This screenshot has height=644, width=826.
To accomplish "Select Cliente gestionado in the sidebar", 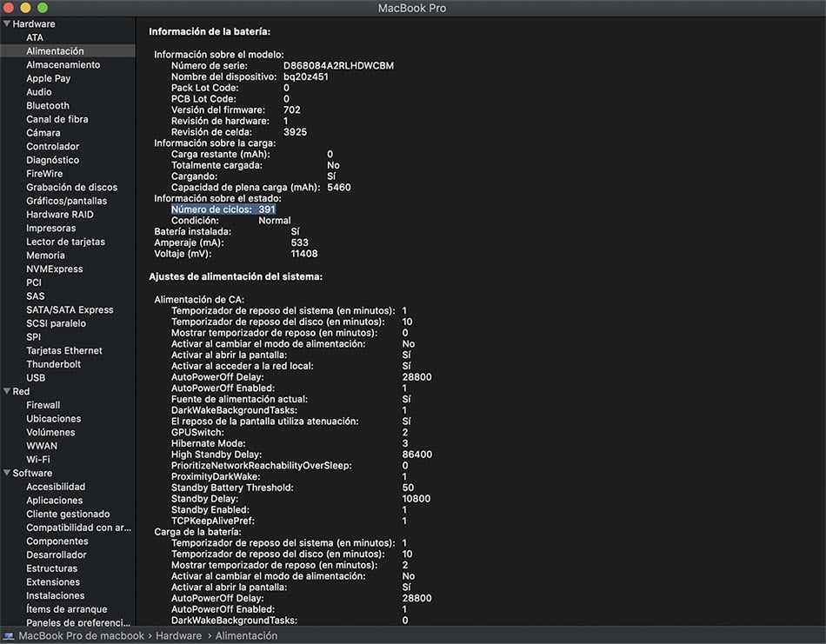I will click(68, 514).
